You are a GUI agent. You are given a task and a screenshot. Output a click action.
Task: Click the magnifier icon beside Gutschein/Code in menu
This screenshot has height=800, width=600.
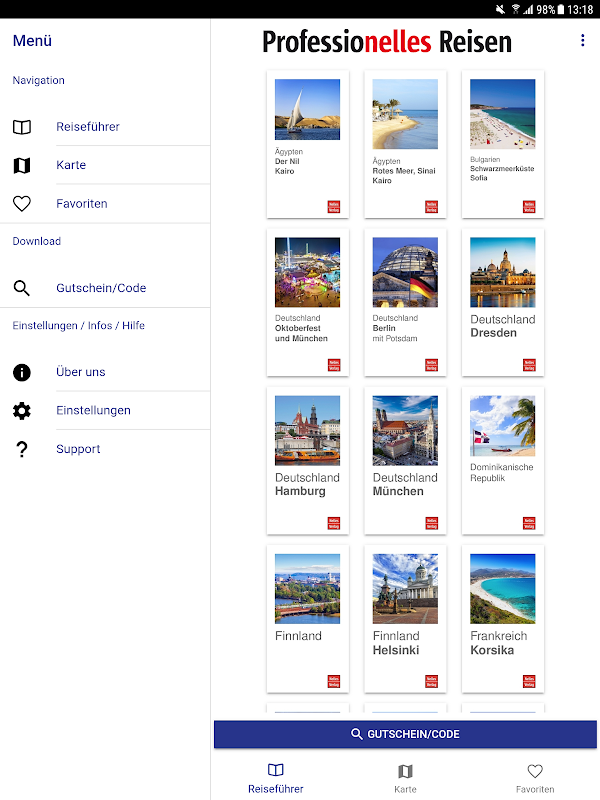pyautogui.click(x=21, y=288)
